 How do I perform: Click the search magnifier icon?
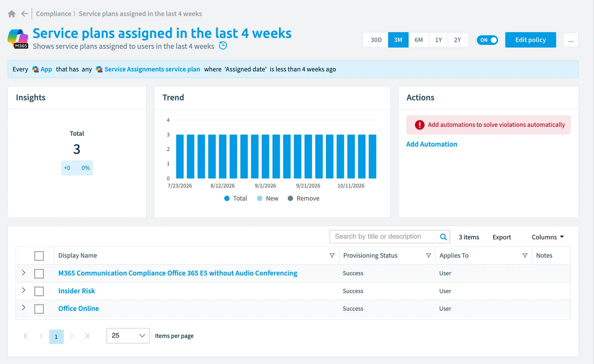(443, 237)
